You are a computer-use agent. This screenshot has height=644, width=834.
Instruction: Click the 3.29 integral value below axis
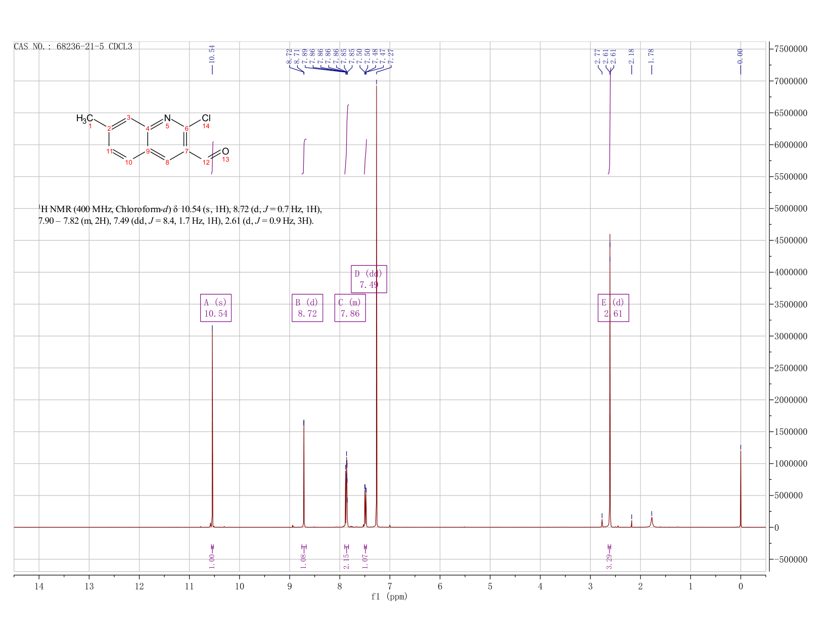pos(610,561)
